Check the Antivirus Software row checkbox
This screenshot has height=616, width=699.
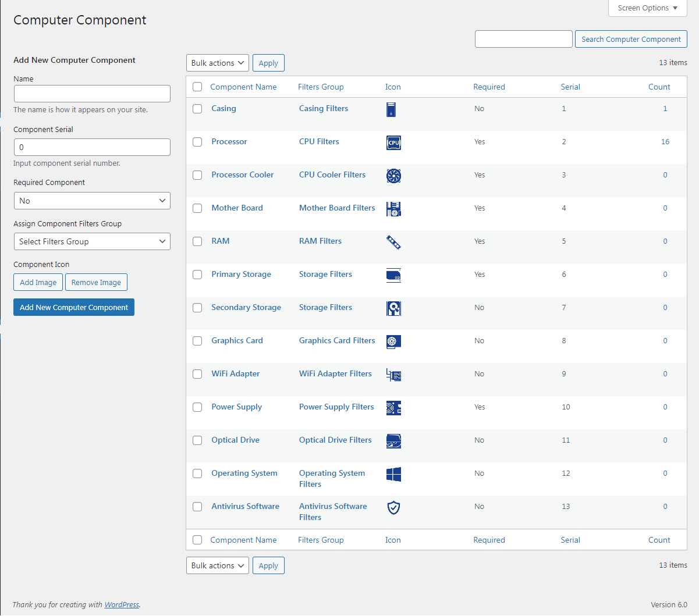click(197, 507)
